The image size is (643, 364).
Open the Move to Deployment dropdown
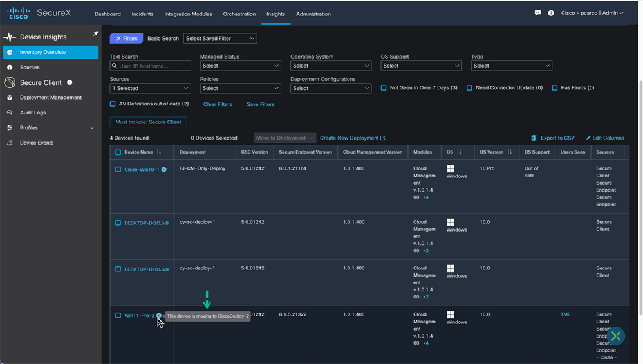coord(284,138)
